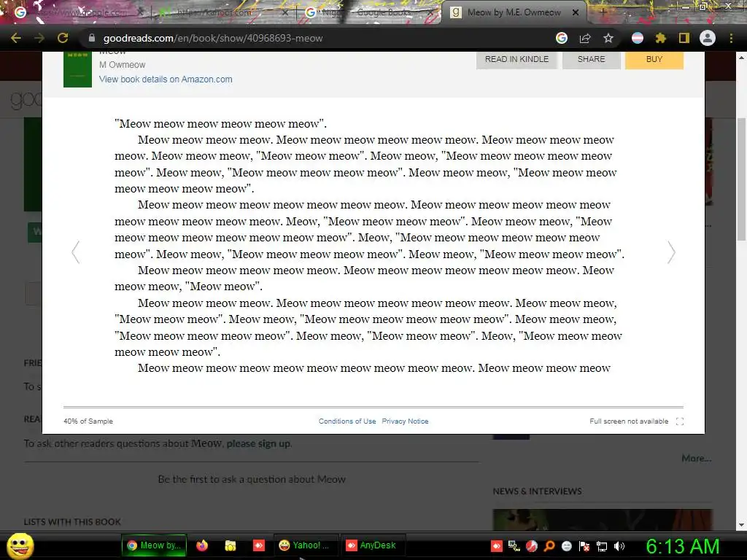Click the M Owmeow author name

(x=123, y=65)
